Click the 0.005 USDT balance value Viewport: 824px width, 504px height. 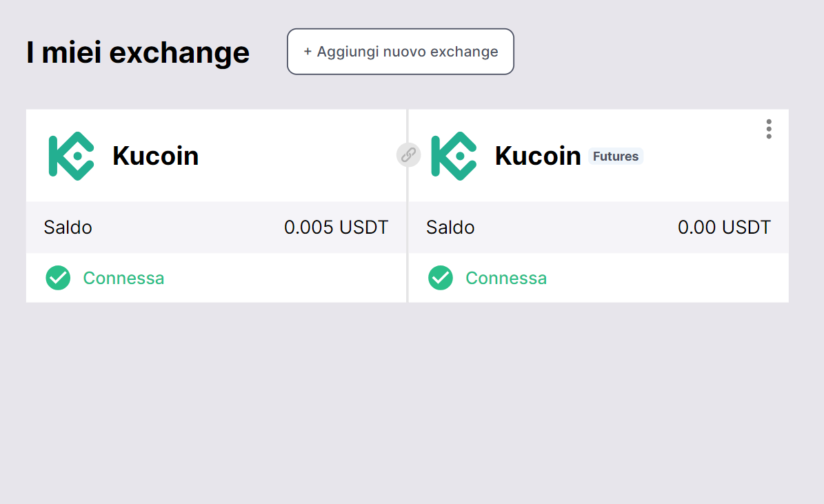point(336,227)
